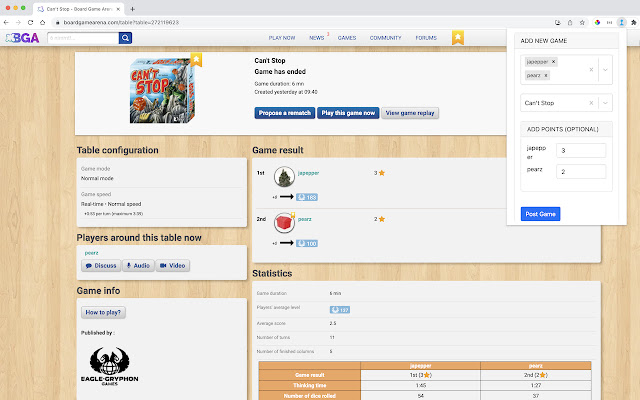Image resolution: width=640 pixels, height=400 pixels.
Task: Open the PLAY NOW menu
Action: coord(282,38)
